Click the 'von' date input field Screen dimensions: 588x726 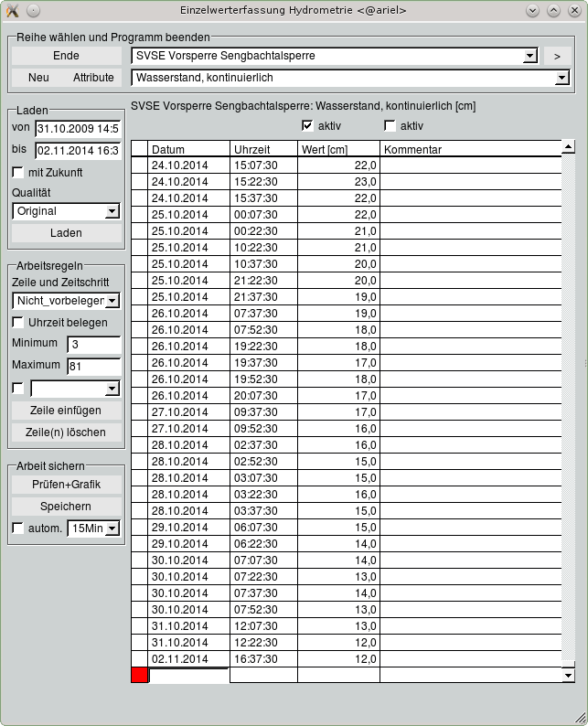pos(78,128)
